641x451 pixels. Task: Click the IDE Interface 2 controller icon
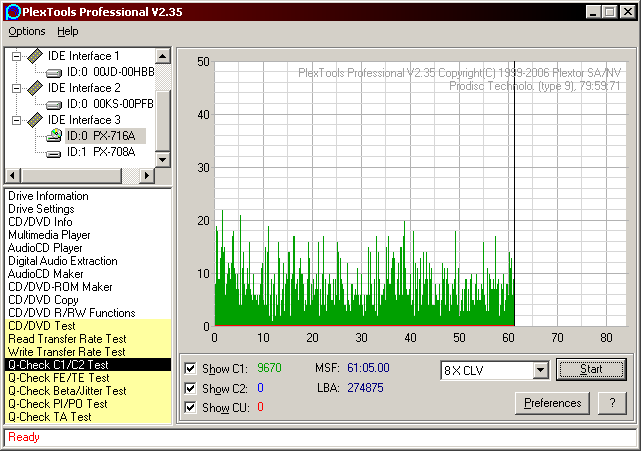click(35, 88)
